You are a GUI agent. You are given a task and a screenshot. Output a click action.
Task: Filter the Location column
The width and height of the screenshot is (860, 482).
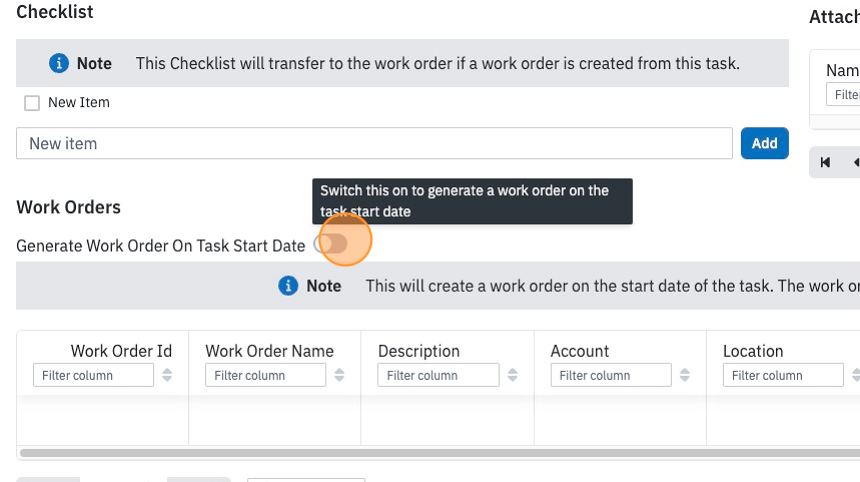[x=783, y=375]
